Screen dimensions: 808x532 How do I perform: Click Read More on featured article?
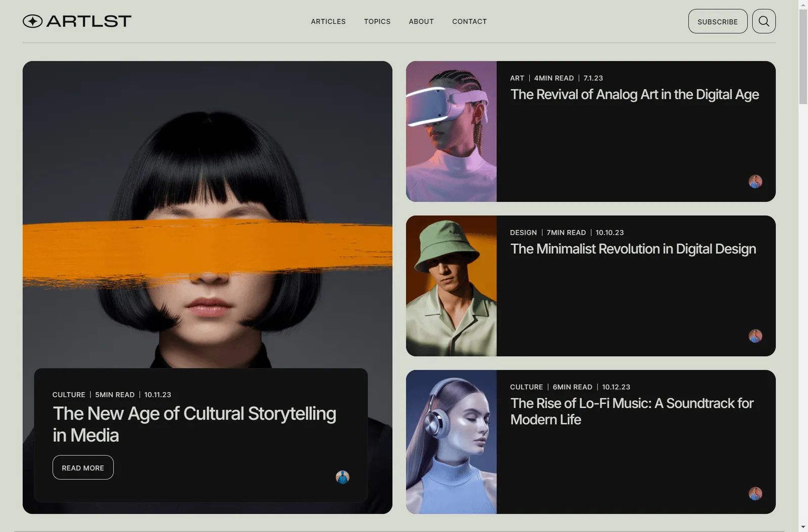tap(83, 467)
